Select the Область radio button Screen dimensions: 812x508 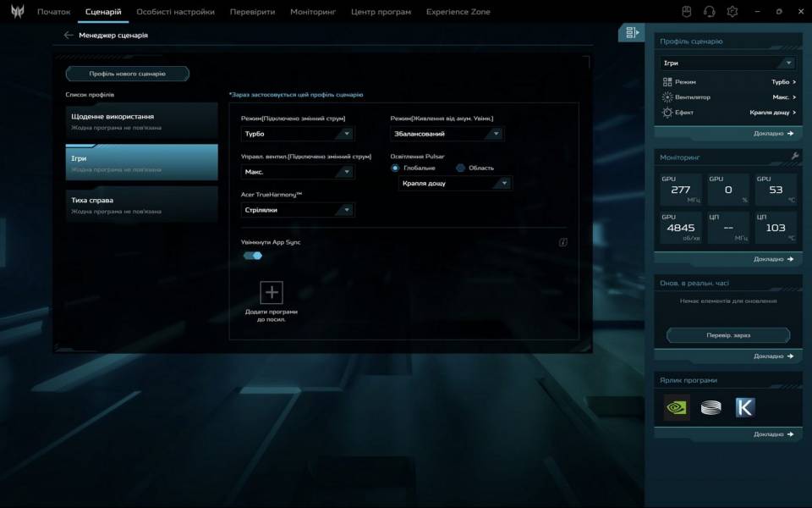click(x=461, y=168)
